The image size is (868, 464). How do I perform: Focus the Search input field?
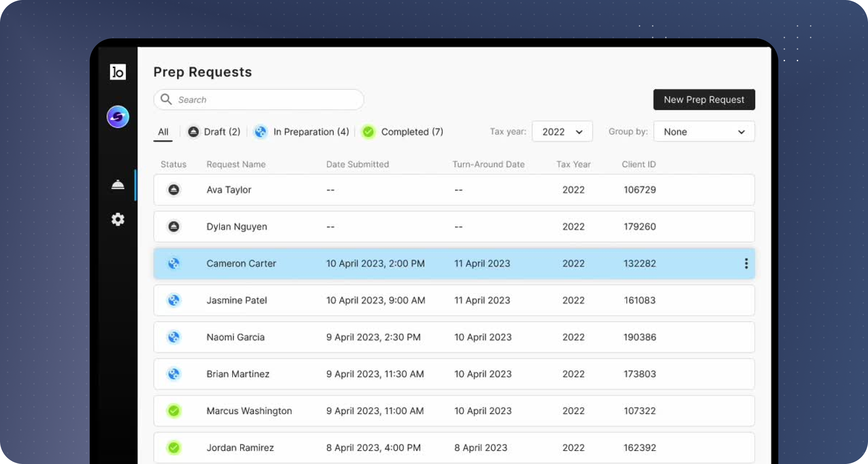(268, 100)
